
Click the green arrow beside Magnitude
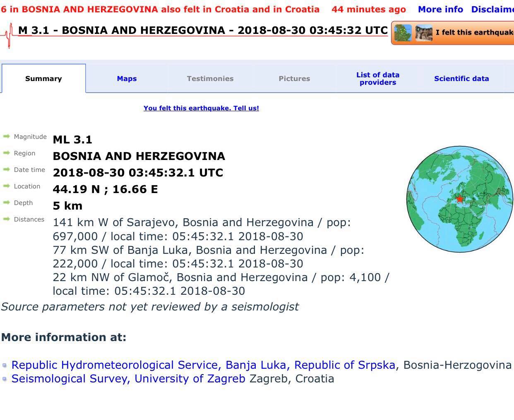tap(6, 136)
